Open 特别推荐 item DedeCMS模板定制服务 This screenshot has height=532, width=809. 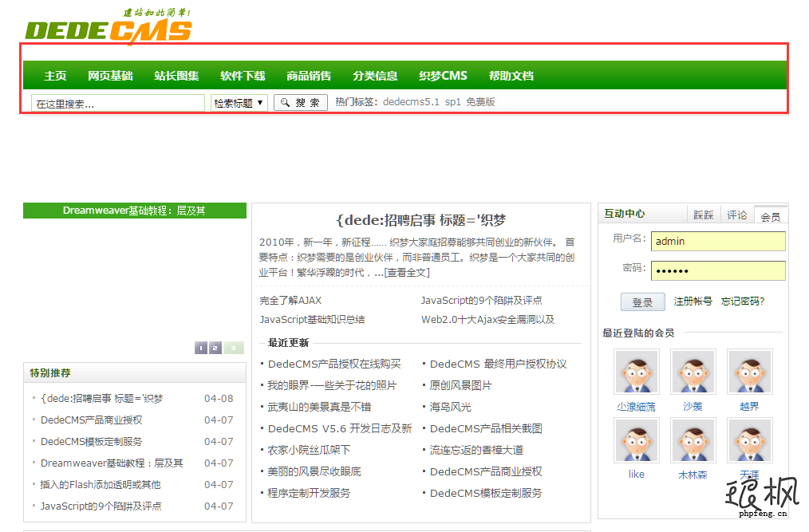coord(91,442)
